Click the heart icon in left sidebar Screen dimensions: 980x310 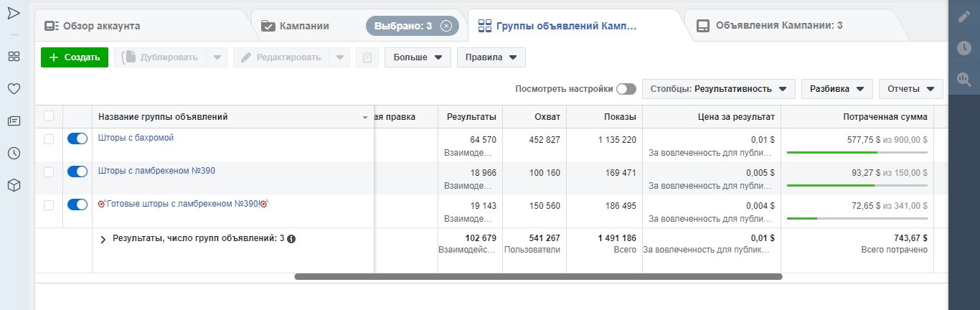pos(14,89)
